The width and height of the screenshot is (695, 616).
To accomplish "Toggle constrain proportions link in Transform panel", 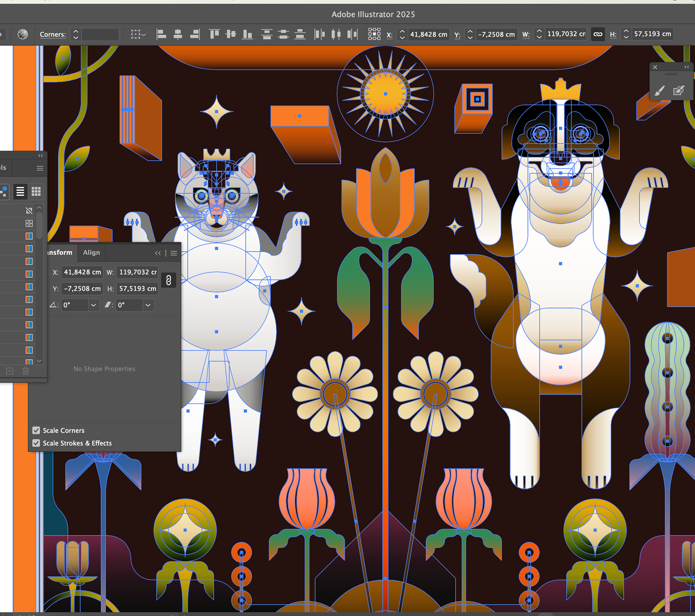I will pyautogui.click(x=168, y=280).
